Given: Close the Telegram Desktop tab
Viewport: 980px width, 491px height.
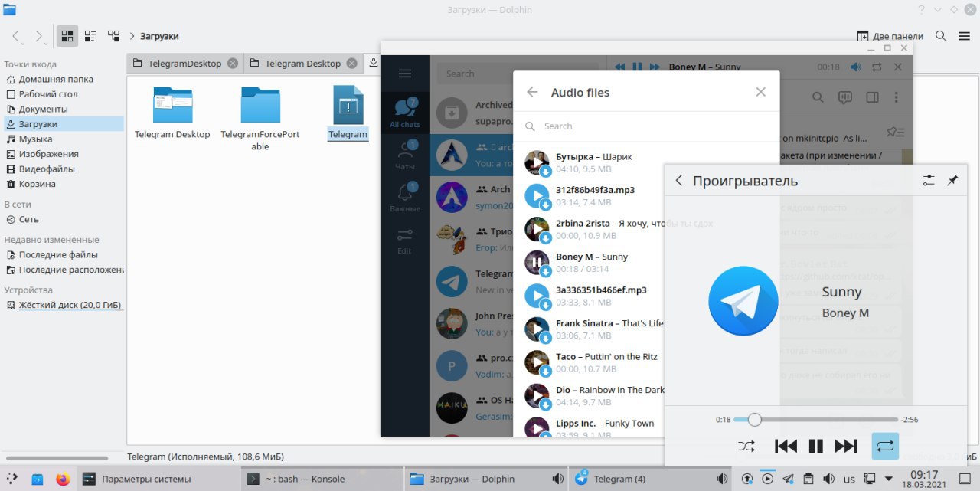Looking at the screenshot, I should [351, 64].
